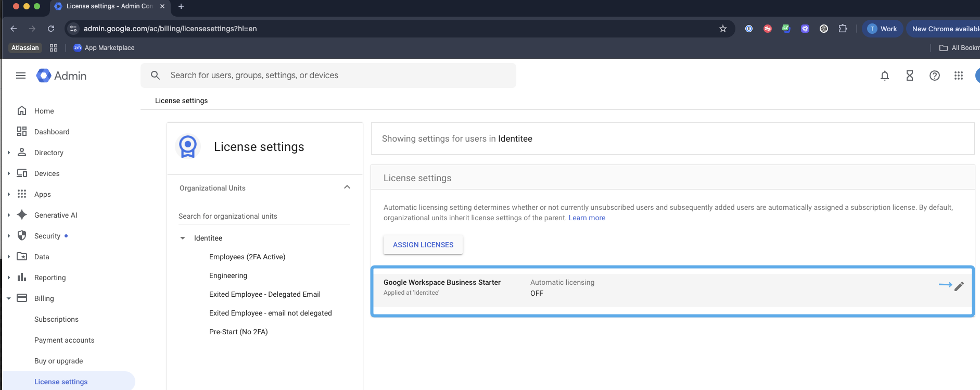The width and height of the screenshot is (980, 390).
Task: Click the pencil edit icon for Business Starter
Action: [x=959, y=286]
